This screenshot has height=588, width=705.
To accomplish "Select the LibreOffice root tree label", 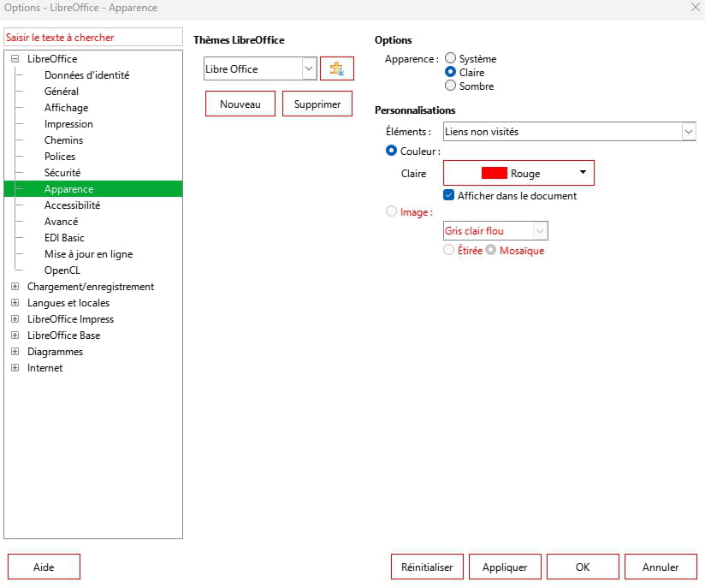I will [x=51, y=58].
